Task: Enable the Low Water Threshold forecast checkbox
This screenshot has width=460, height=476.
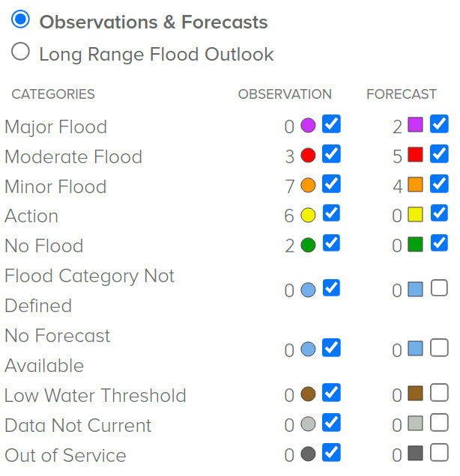Action: point(439,392)
